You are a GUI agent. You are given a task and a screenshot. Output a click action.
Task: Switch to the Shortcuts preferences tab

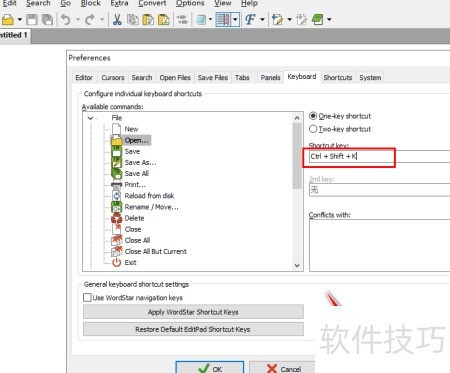coord(338,78)
